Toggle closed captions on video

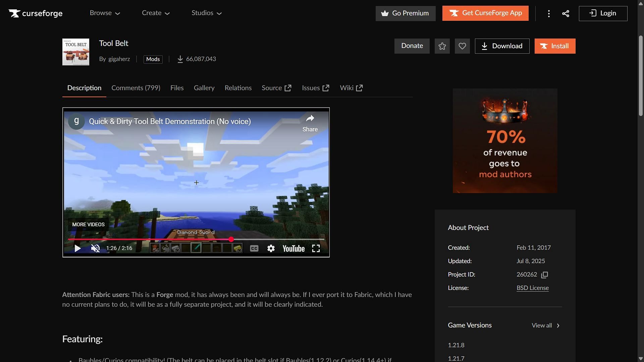pos(254,248)
